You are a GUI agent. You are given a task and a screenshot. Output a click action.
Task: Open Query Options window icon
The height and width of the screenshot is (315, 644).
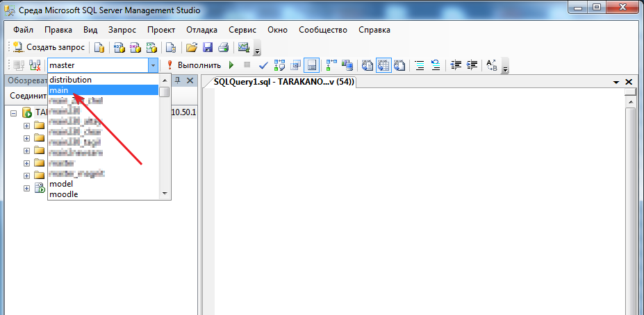pyautogui.click(x=295, y=65)
